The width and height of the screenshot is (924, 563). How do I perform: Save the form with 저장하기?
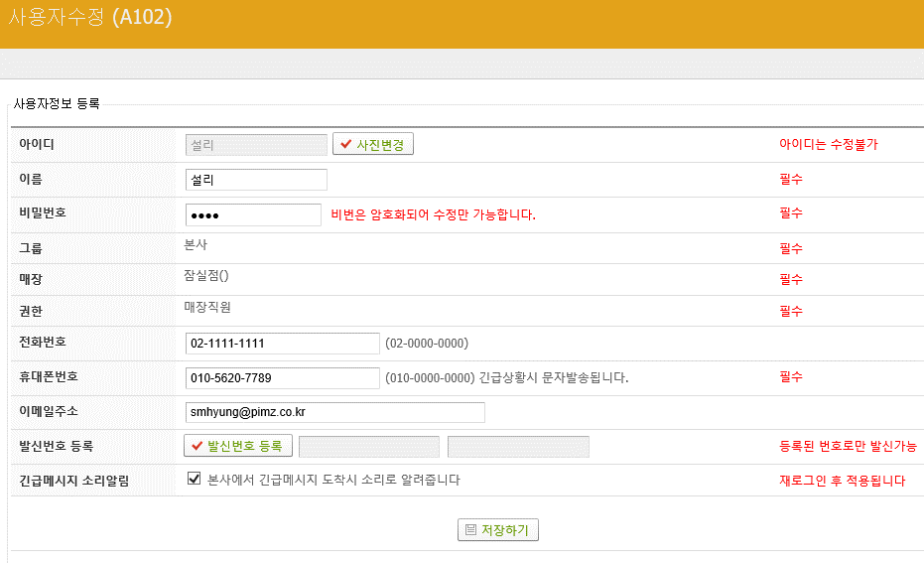(498, 530)
